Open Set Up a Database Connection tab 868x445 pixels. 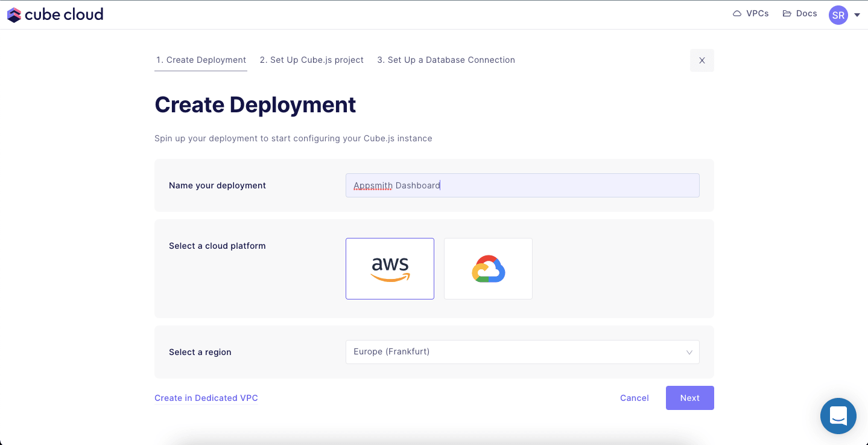click(x=446, y=60)
